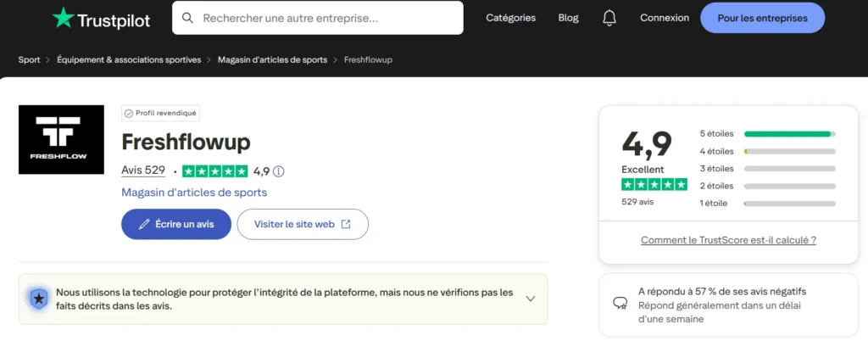
Task: Click the reply bubble icon in response card
Action: click(x=620, y=304)
